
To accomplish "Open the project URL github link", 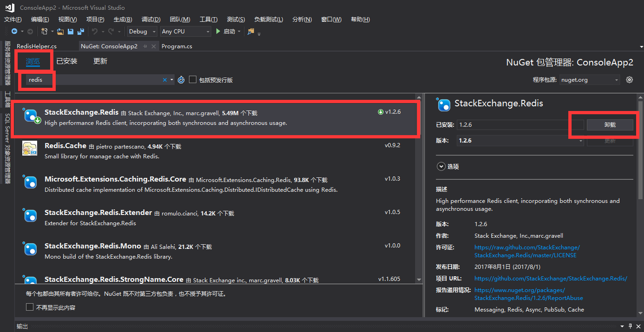I will pos(551,278).
